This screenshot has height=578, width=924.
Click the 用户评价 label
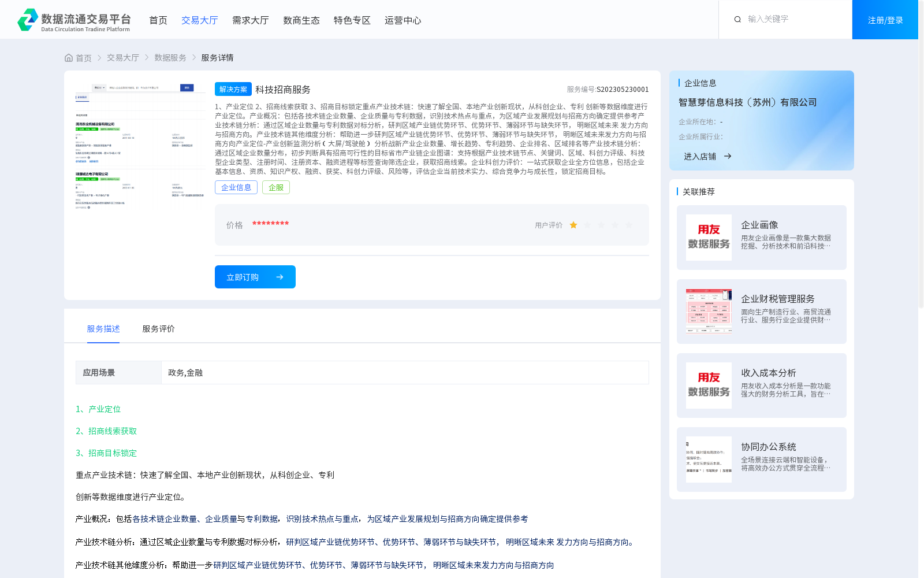tap(549, 225)
